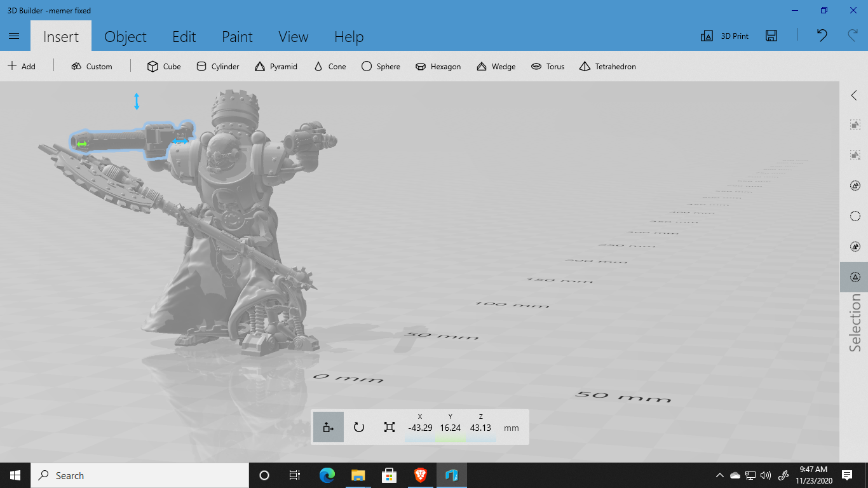Undo the last action
Viewport: 868px width, 488px height.
[x=822, y=36]
